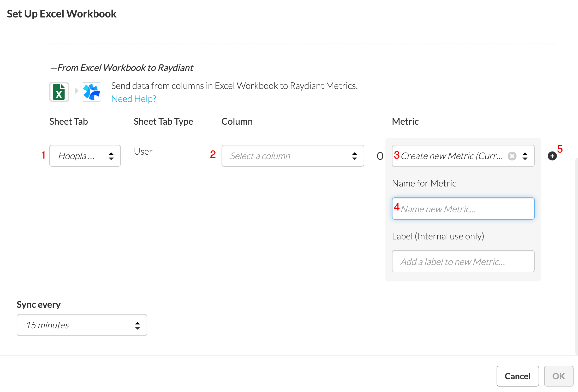Open the Select a column dropdown
The image size is (578, 392).
coord(293,156)
